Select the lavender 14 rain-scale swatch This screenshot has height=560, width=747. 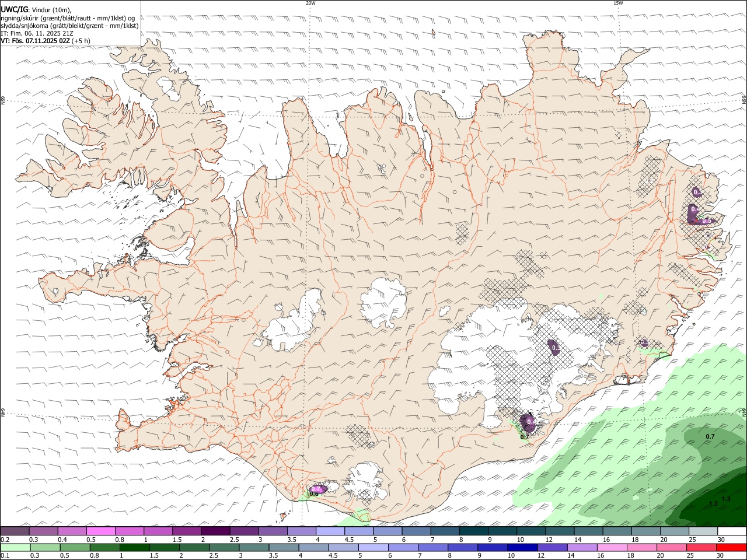(x=581, y=548)
